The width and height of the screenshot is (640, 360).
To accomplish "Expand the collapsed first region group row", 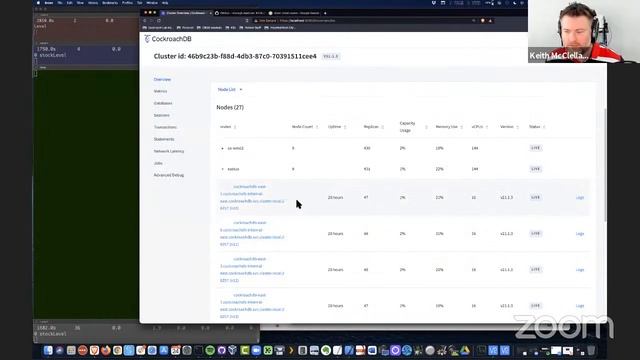I will 222,148.
